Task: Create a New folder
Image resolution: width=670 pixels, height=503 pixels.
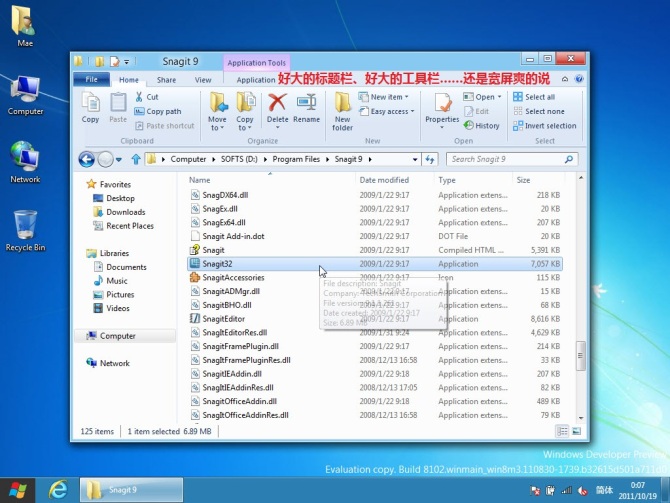Action: [x=343, y=112]
